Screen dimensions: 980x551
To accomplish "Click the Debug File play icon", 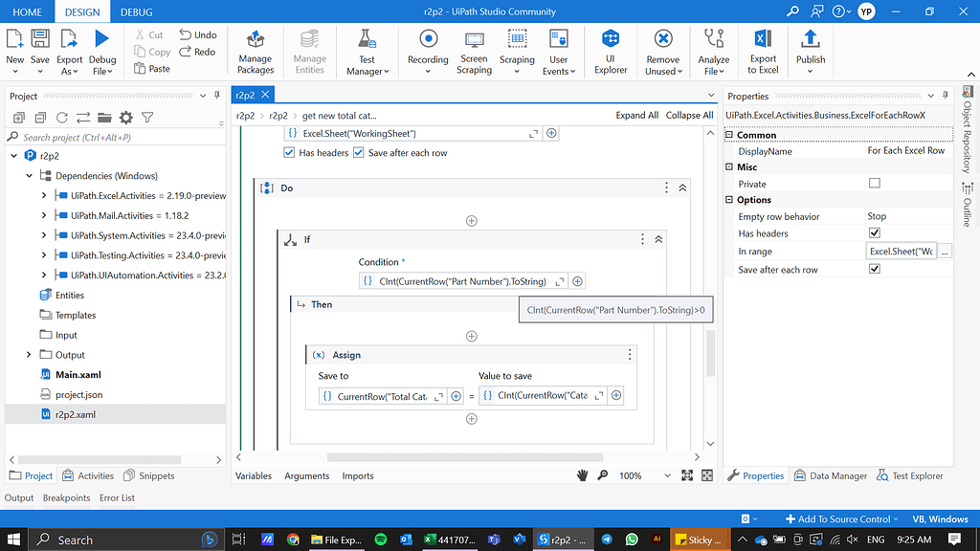I will (x=101, y=38).
